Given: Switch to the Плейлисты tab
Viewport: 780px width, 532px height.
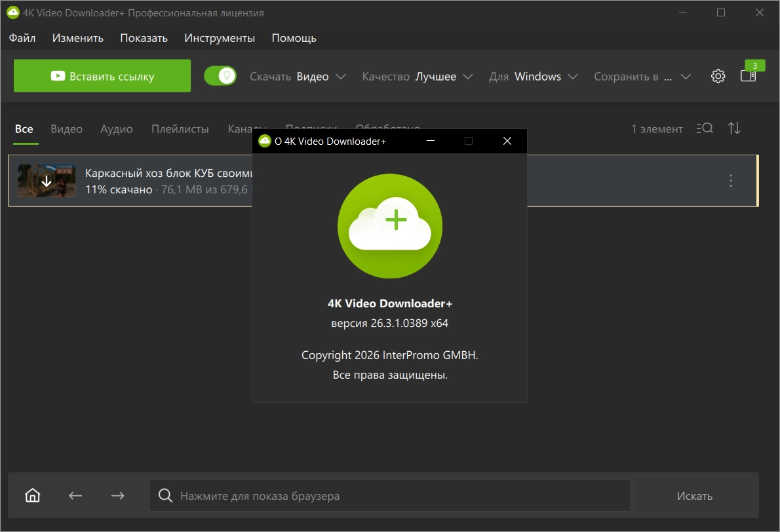Looking at the screenshot, I should coord(180,129).
